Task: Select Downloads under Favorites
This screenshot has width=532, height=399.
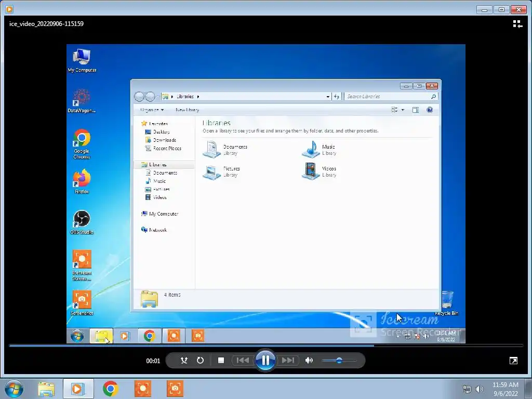Action: pos(161,140)
